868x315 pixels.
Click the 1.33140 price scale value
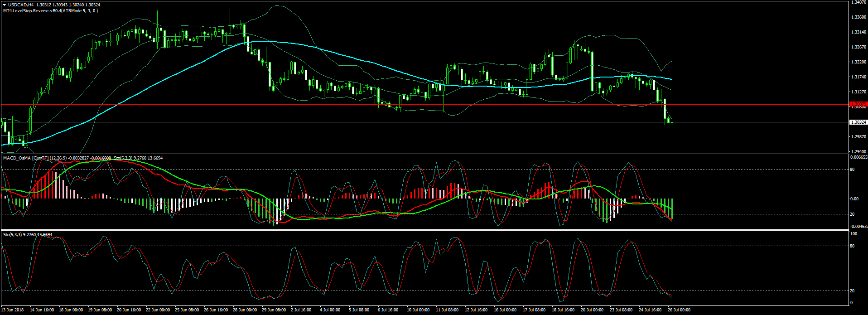pos(859,32)
